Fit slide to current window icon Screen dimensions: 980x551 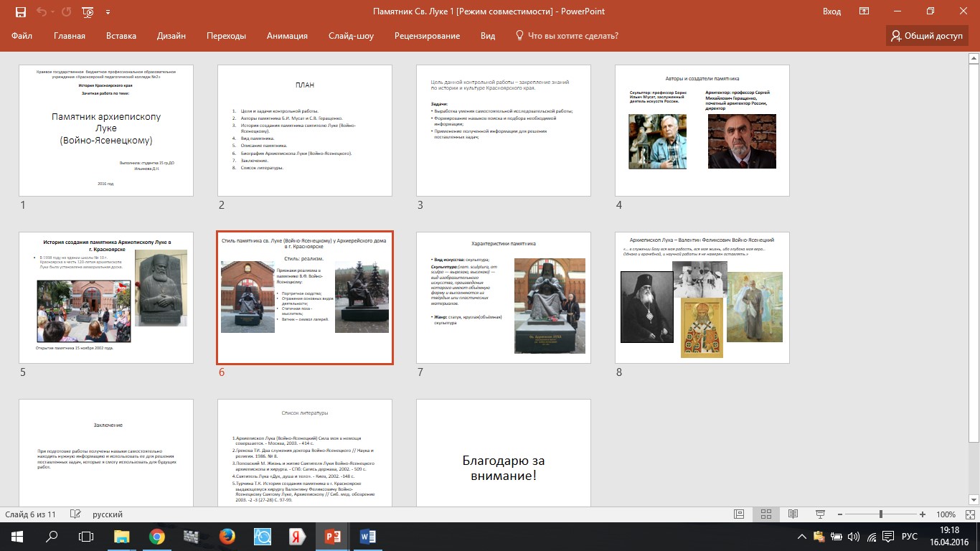(x=969, y=514)
